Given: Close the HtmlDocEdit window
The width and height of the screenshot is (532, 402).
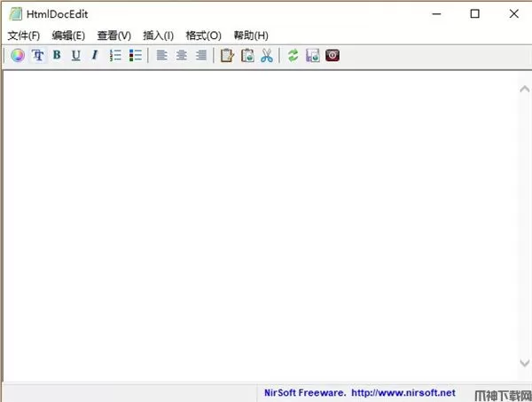Looking at the screenshot, I should tap(514, 14).
